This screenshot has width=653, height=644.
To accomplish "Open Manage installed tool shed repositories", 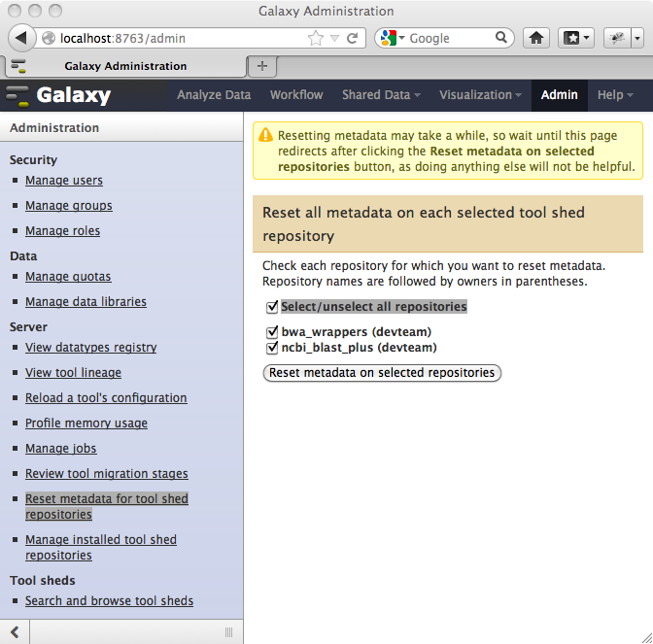I will point(101,547).
